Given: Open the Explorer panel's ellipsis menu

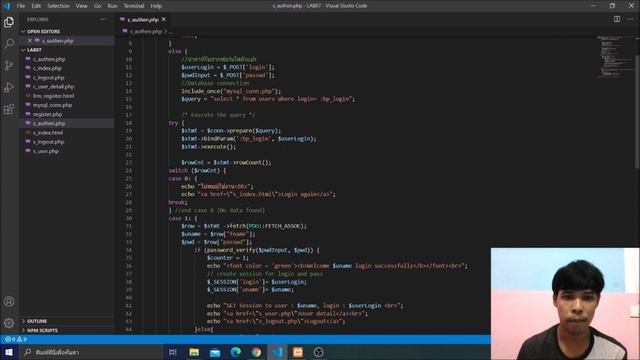Looking at the screenshot, I should pos(103,19).
